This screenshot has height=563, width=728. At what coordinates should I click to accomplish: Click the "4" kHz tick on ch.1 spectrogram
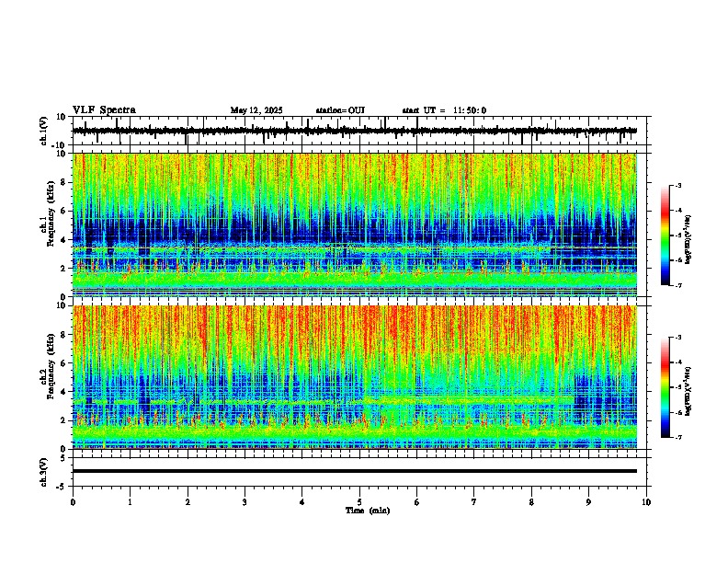[x=64, y=239]
